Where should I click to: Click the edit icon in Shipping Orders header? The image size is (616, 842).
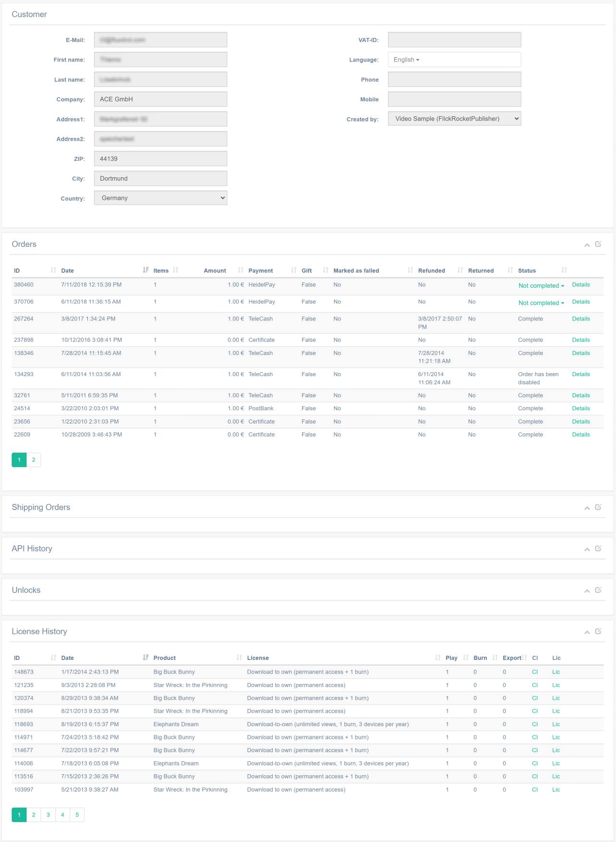[x=598, y=507]
